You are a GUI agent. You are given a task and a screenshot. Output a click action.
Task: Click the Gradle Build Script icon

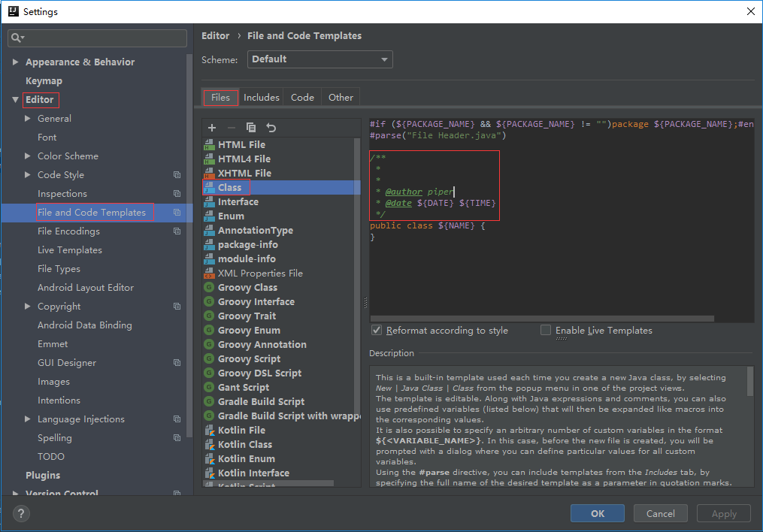(x=209, y=402)
